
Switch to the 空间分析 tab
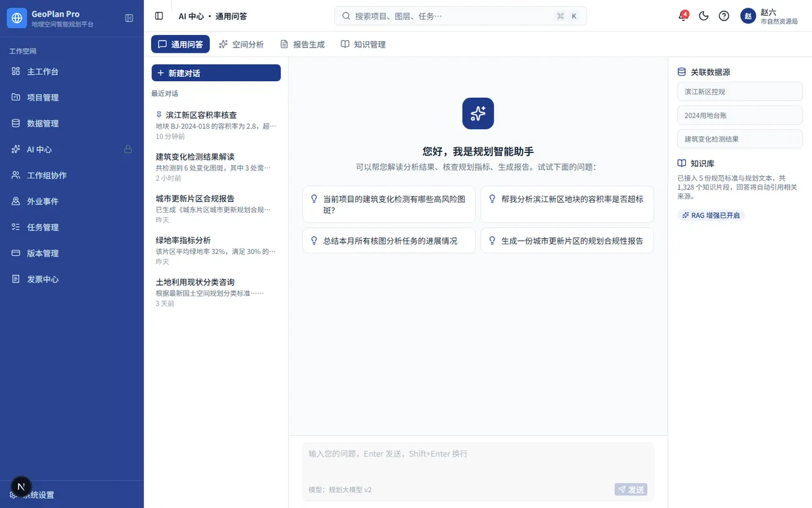241,44
